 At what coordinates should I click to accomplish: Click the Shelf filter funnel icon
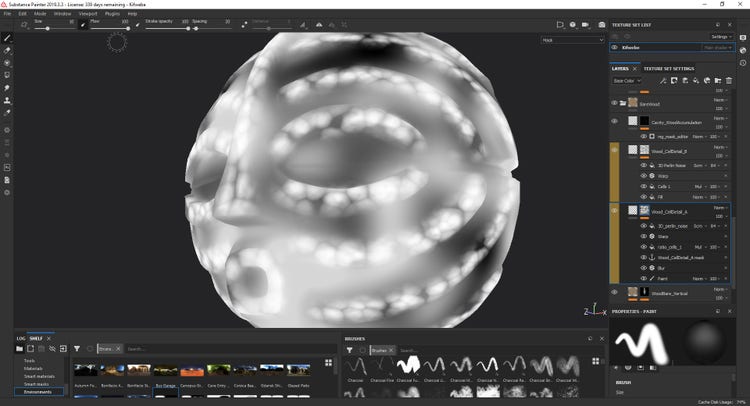point(77,349)
